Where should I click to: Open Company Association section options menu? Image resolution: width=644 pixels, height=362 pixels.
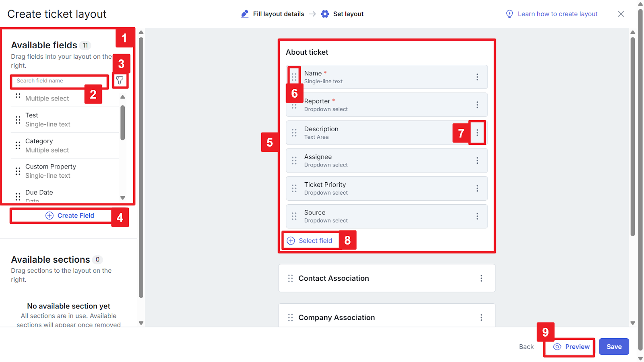coord(481,317)
